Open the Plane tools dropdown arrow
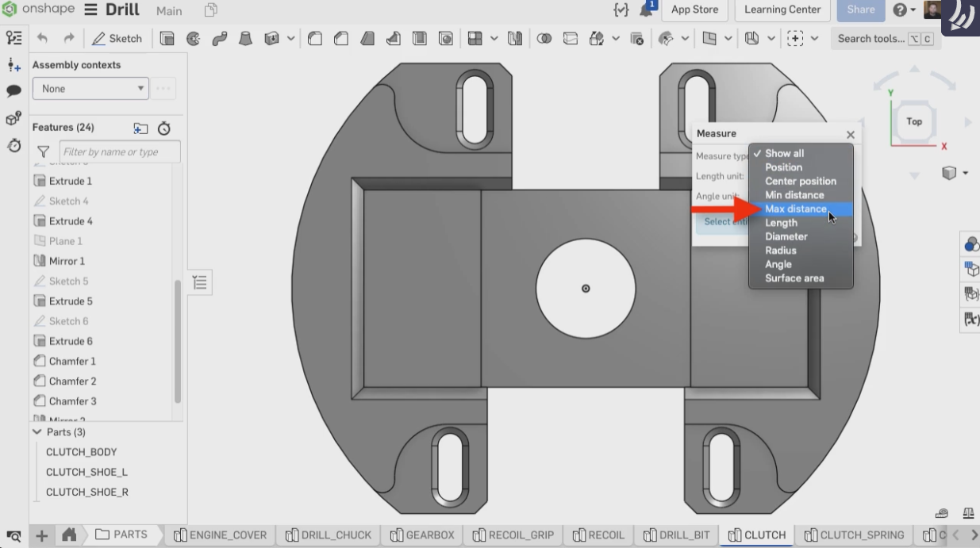This screenshot has width=980, height=548. point(728,38)
